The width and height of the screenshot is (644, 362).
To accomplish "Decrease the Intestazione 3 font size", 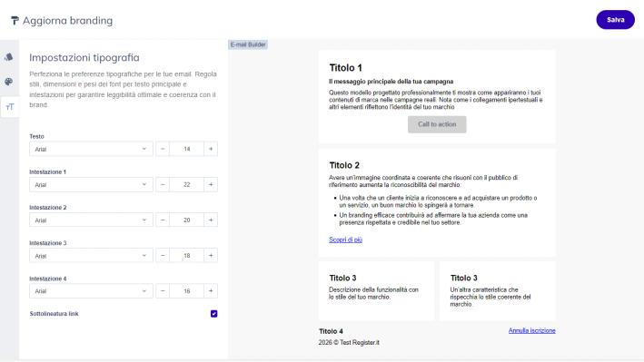I will (163, 256).
